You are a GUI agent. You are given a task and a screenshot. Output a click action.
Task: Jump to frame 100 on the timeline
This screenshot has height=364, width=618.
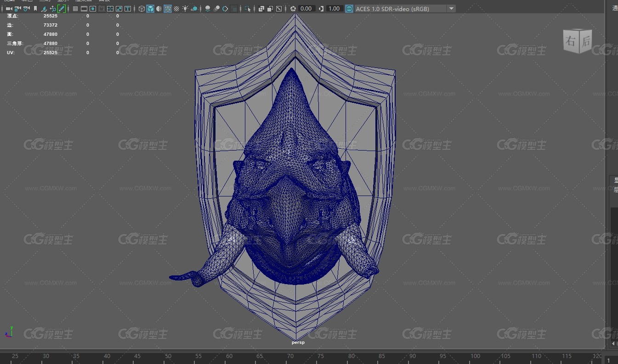click(x=475, y=356)
